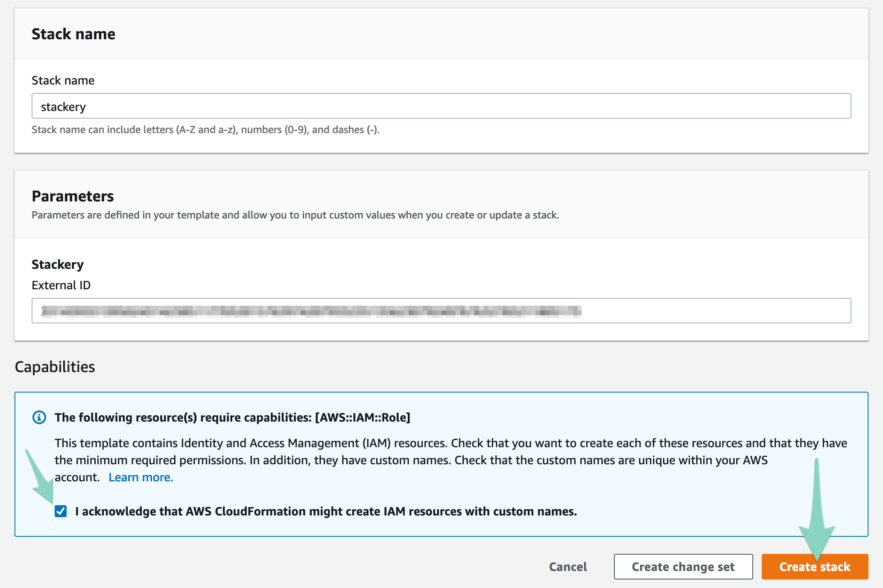Viewport: 883px width, 588px height.
Task: Click the bold Stack name section heading
Action: coord(73,34)
